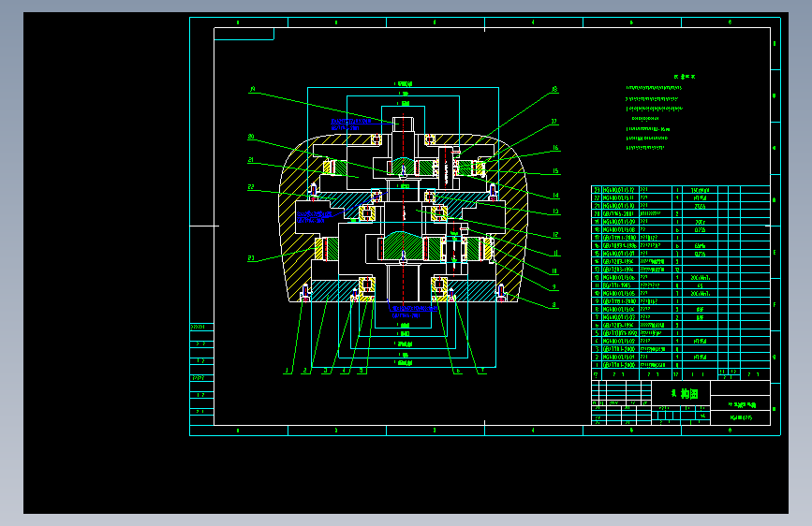Click the topmost overall-width dimension text

(x=404, y=84)
